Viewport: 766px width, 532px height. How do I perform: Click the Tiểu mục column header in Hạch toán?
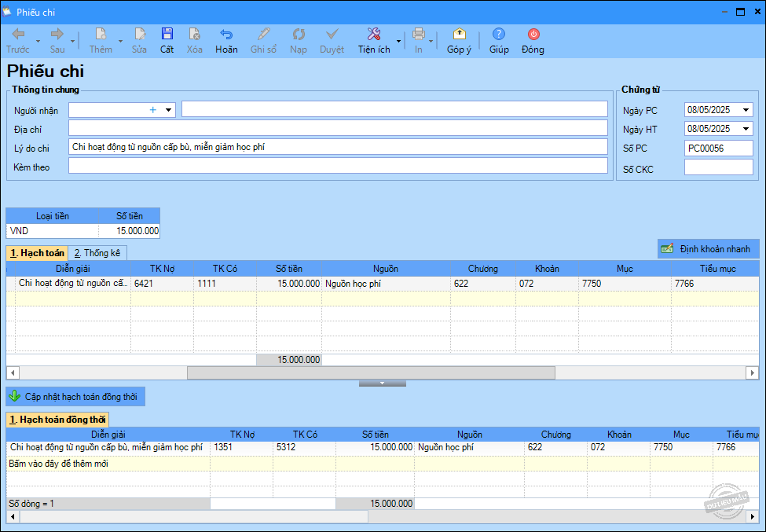tap(716, 269)
